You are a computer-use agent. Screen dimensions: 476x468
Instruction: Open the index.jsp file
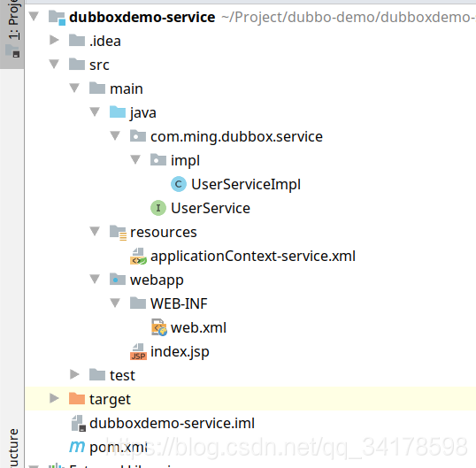(180, 352)
